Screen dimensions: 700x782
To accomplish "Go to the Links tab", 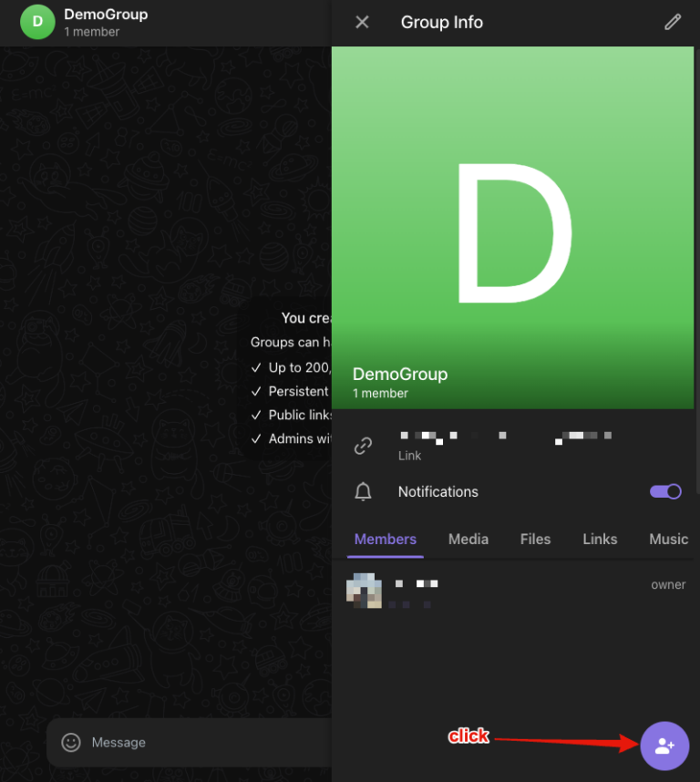I will (x=600, y=539).
